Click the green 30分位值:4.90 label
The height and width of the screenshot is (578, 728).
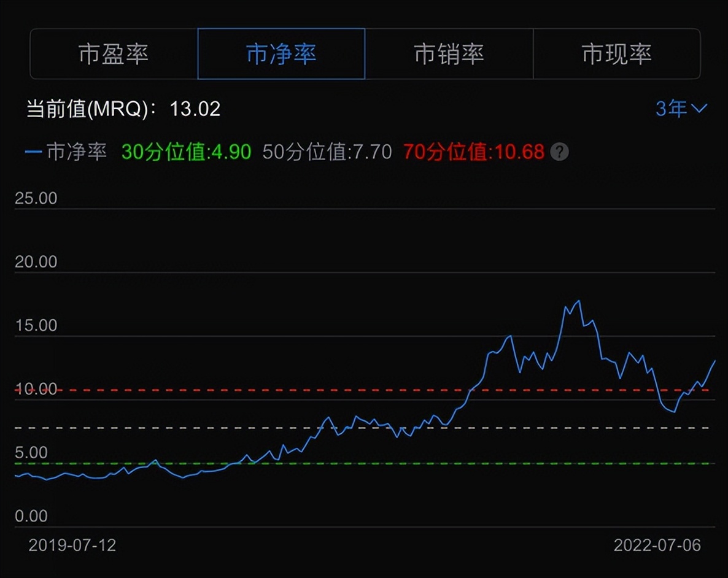186,152
